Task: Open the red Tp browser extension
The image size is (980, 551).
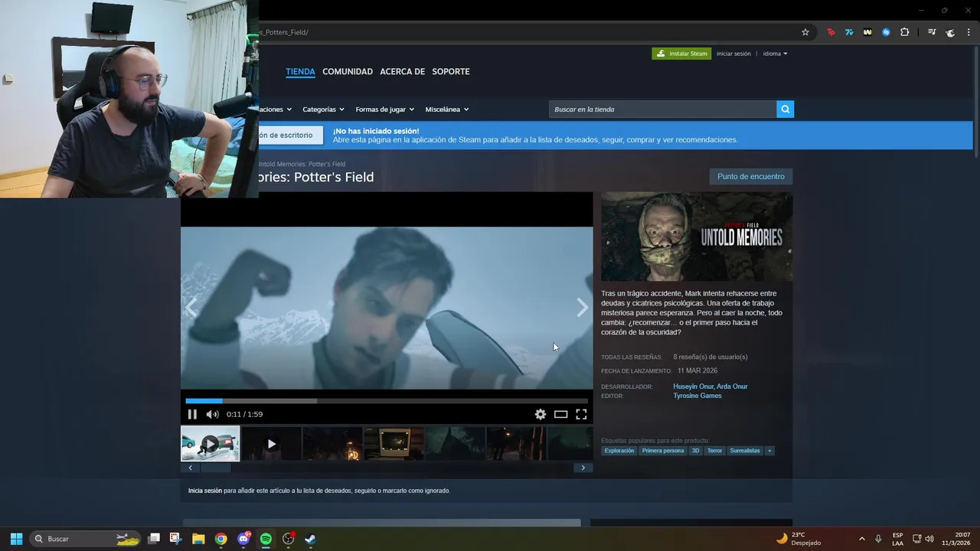Action: pos(831,32)
